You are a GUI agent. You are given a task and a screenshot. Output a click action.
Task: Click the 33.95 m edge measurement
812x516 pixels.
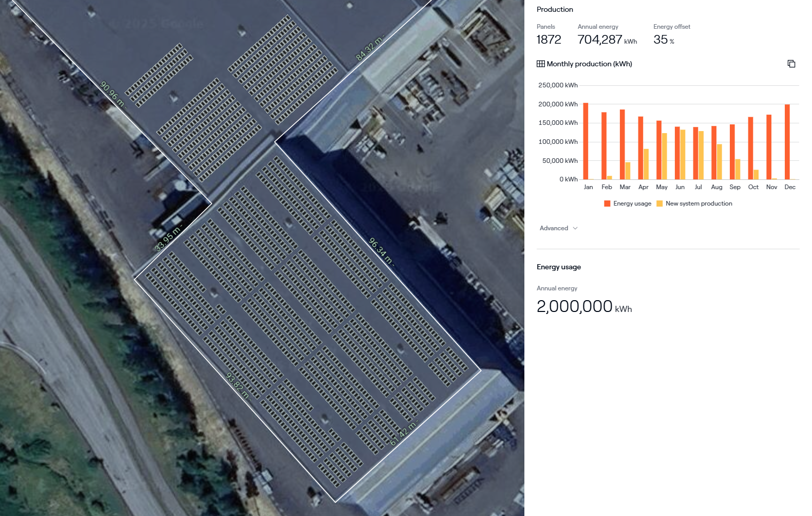pyautogui.click(x=168, y=238)
